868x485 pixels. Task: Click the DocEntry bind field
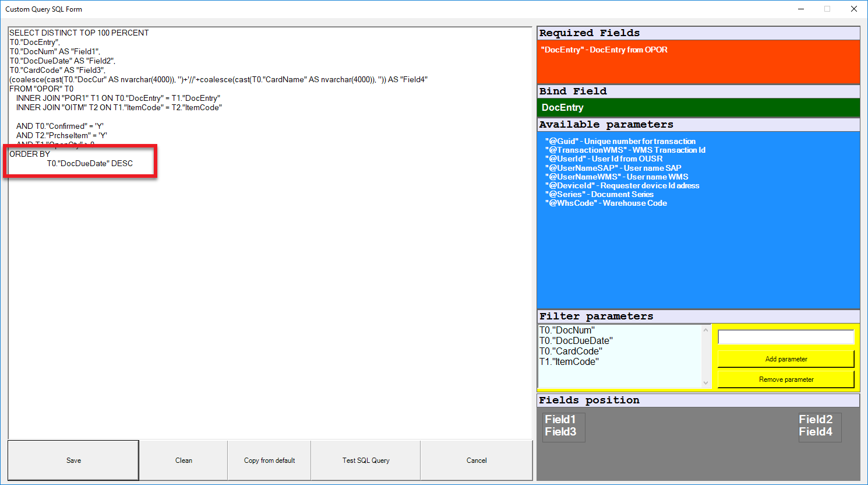562,107
